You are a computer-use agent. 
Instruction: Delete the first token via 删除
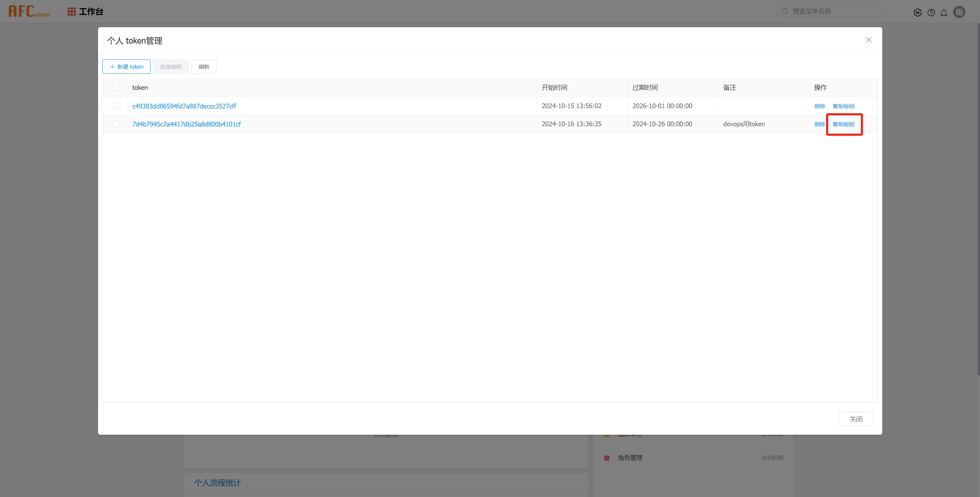point(819,106)
